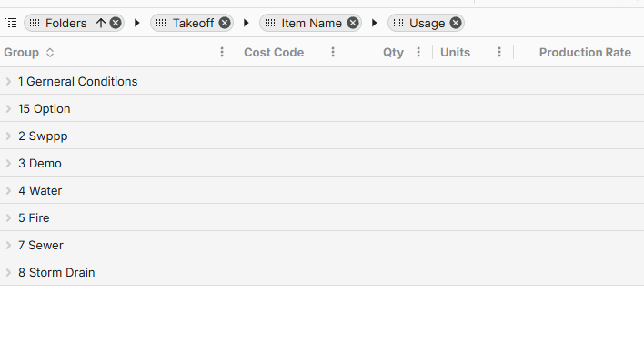Remove the Item Name grouping chip
Viewport: 644px width, 364px height.
click(x=353, y=23)
